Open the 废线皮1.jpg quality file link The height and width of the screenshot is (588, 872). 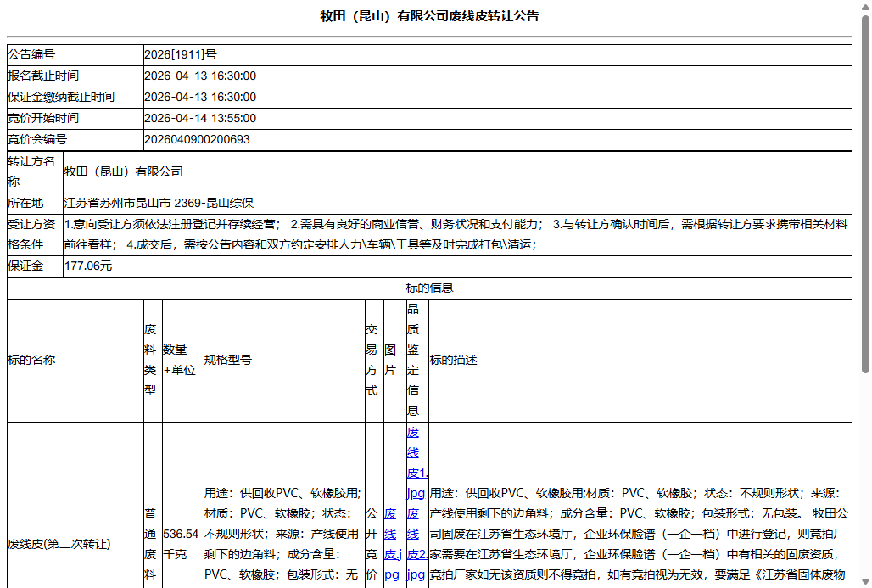pos(417,462)
